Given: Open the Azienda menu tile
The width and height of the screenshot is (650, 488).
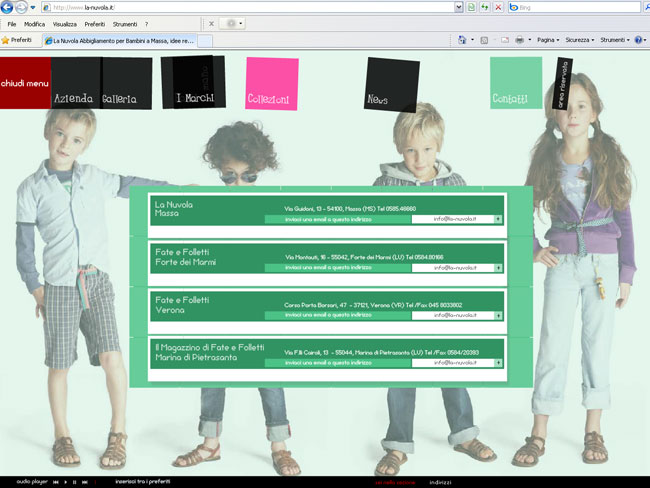Looking at the screenshot, I should 75,83.
